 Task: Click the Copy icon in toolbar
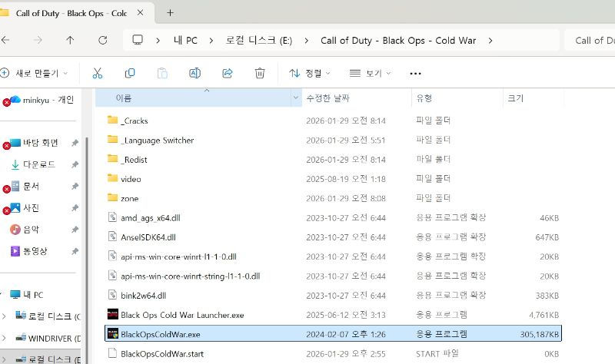[x=130, y=73]
